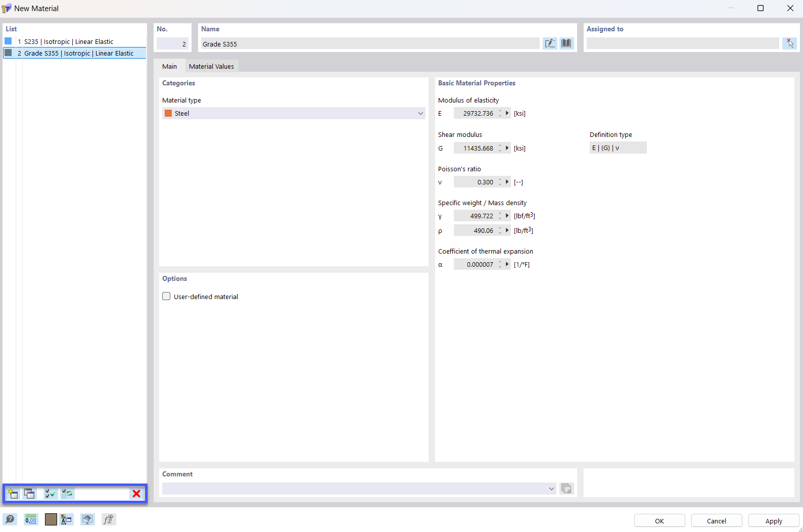Open units and decimal places settings
This screenshot has height=532, width=803.
point(31,519)
